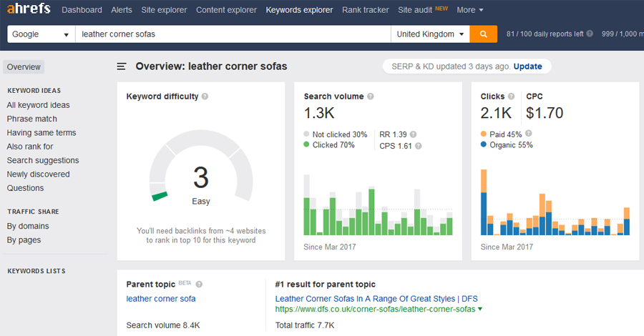Open the dfs.co.uk green URL link
Screen dimensions: 644x336
[x=375, y=310]
